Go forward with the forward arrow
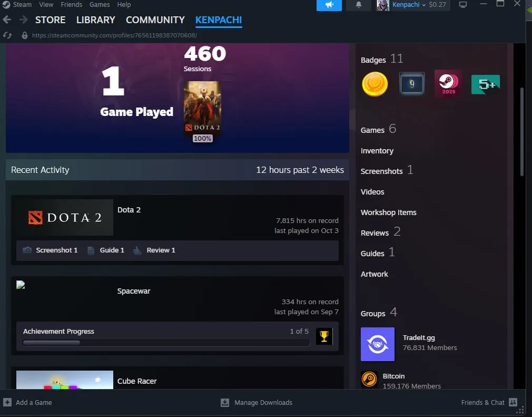 point(23,20)
